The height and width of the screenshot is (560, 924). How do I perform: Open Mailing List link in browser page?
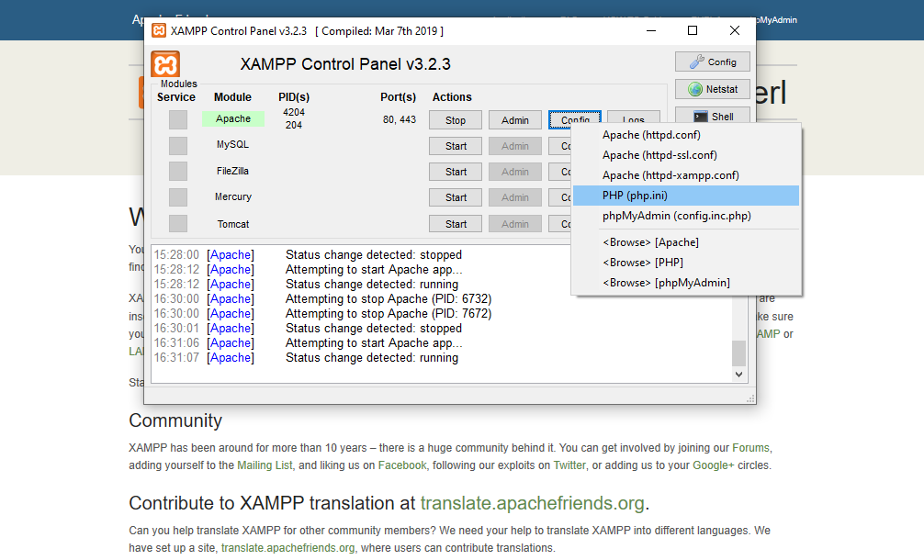pos(265,465)
